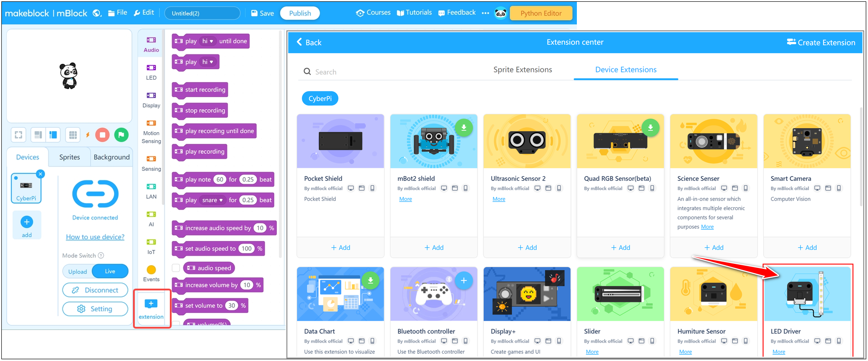Select the Audio block category

point(151,44)
